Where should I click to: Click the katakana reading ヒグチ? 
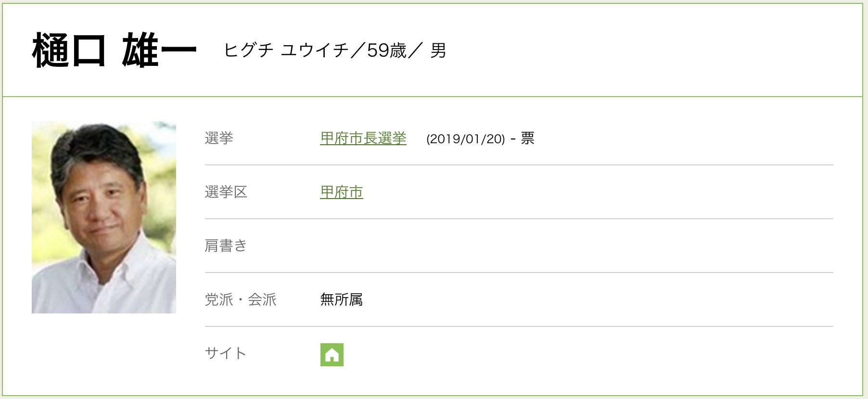(x=249, y=50)
